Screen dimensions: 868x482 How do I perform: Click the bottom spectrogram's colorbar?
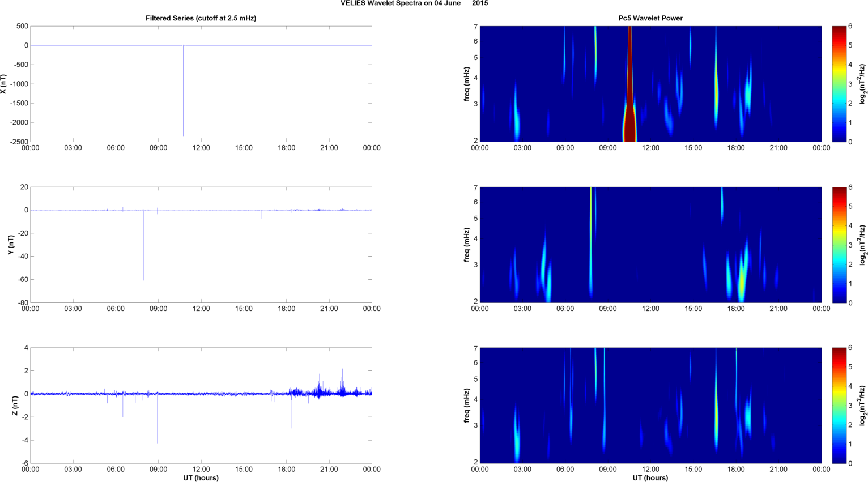[x=840, y=406]
